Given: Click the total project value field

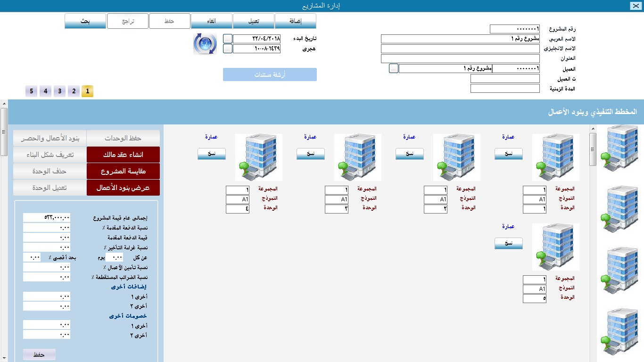Looking at the screenshot, I should pos(47,218).
